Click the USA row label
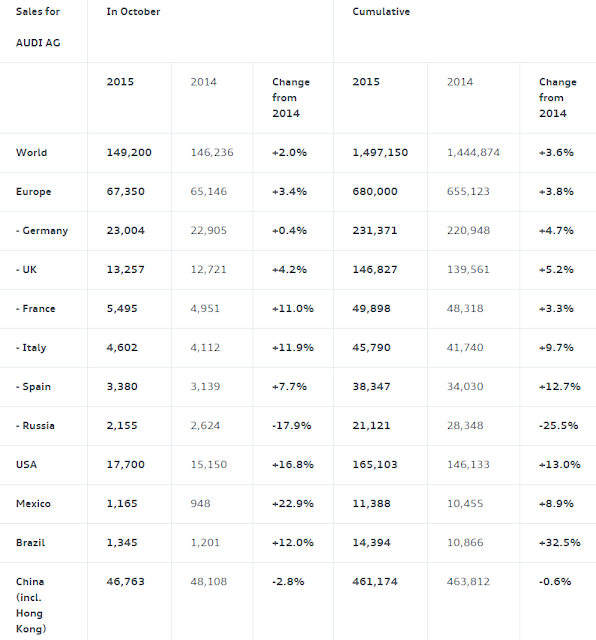Image resolution: width=596 pixels, height=640 pixels. click(x=27, y=464)
